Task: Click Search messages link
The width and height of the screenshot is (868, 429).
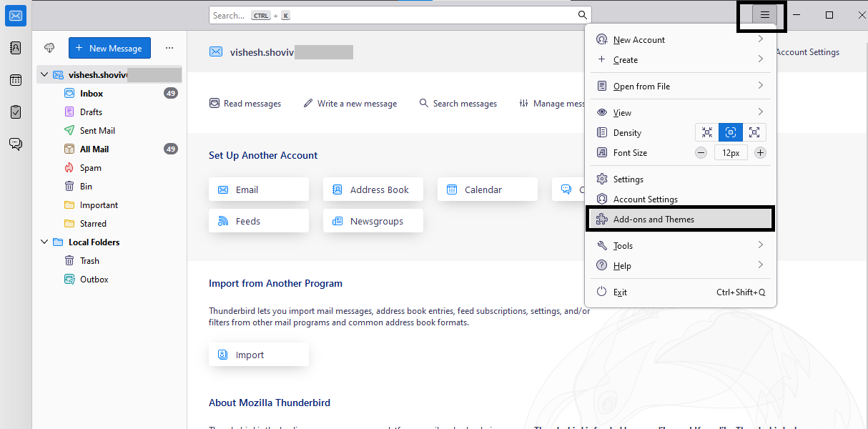Action: click(x=458, y=103)
